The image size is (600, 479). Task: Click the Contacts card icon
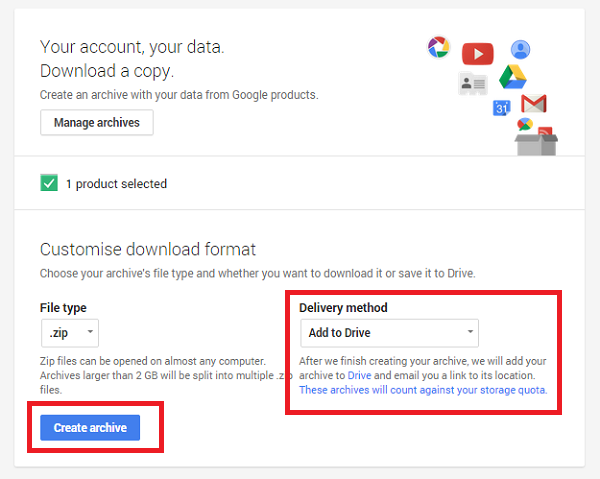[x=473, y=83]
